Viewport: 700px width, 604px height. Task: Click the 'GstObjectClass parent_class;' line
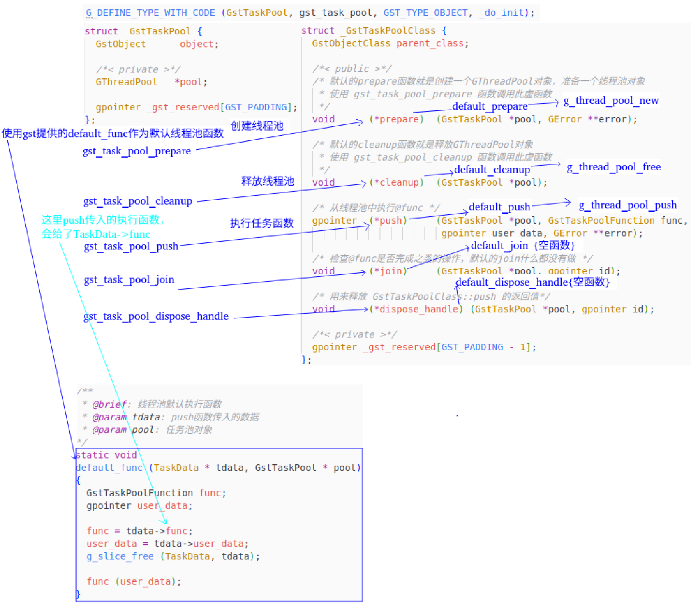point(390,43)
